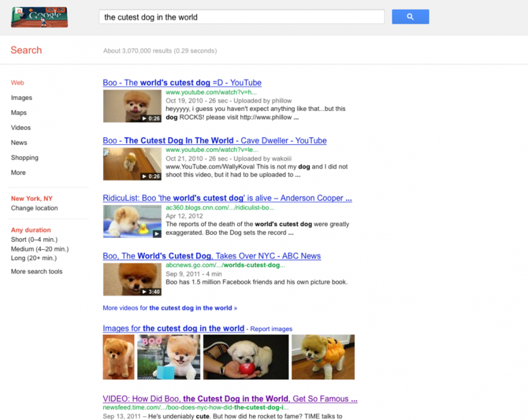Viewport: 528px width, 420px height.
Task: Click the blue magnifier search button
Action: coord(410,16)
